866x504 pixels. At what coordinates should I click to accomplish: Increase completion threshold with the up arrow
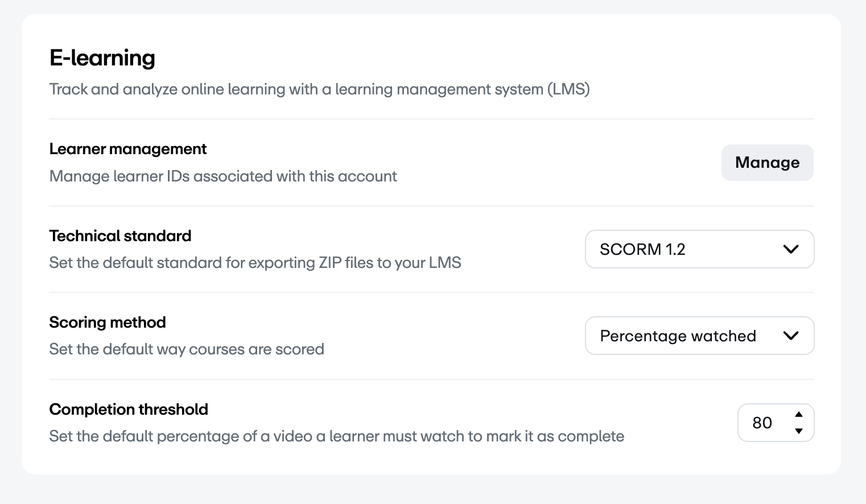[799, 414]
